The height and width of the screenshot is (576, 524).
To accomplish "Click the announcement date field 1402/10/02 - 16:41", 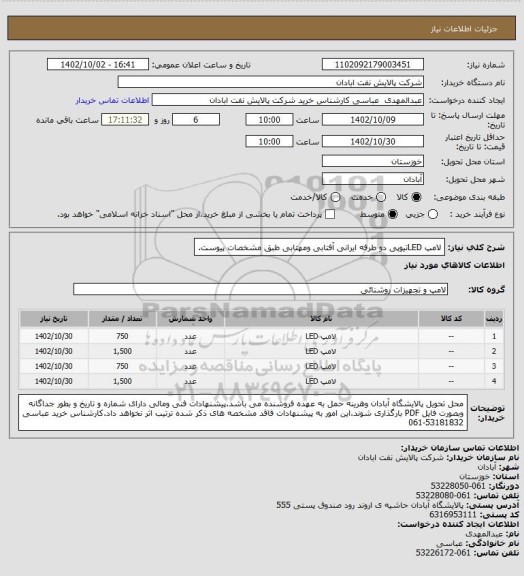I will 98,65.
